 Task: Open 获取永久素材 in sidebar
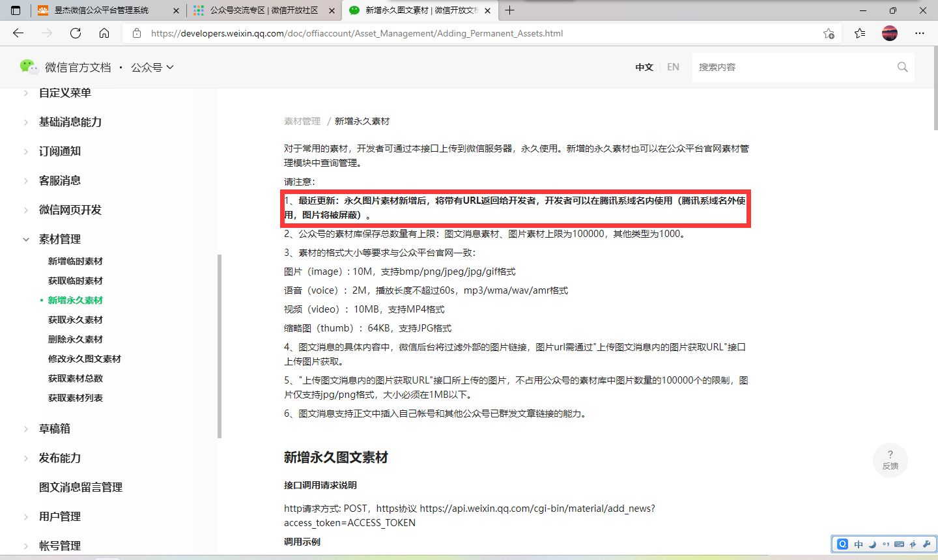76,320
